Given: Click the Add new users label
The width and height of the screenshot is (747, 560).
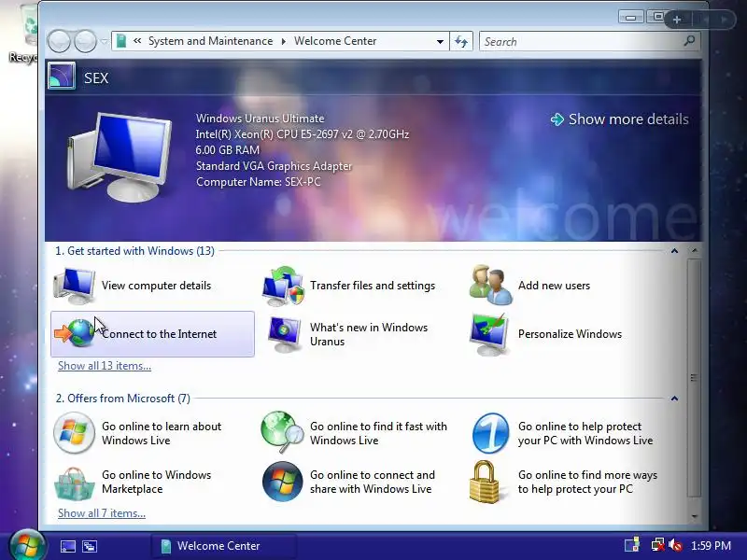Looking at the screenshot, I should (x=554, y=286).
